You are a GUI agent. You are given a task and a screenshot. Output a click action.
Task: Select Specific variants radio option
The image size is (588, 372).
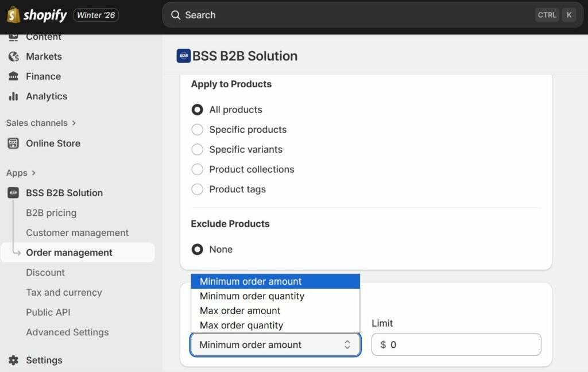198,149
